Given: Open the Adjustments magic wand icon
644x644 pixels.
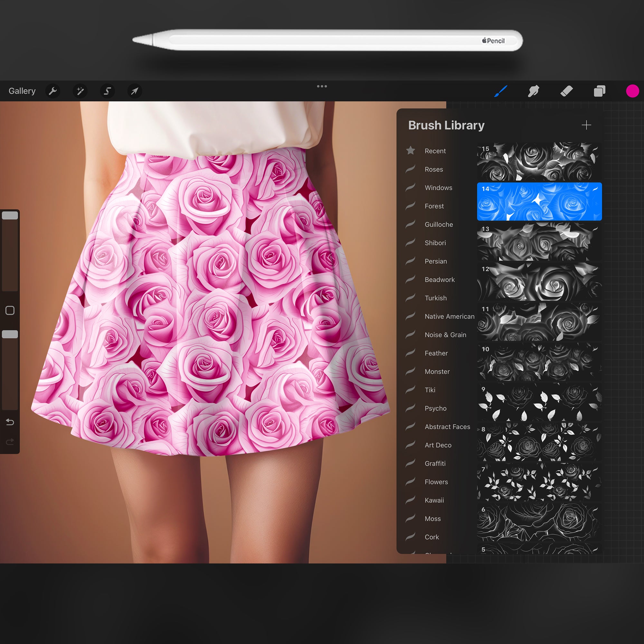Looking at the screenshot, I should point(80,91).
